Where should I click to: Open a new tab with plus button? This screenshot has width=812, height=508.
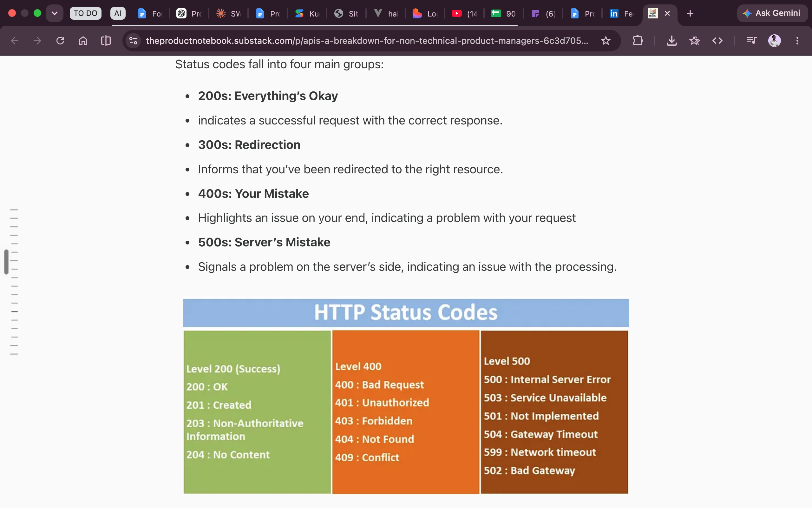tap(690, 13)
